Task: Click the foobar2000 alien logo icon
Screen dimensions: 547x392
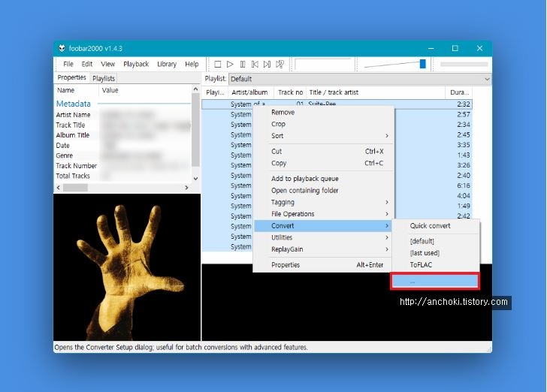Action: pos(62,48)
